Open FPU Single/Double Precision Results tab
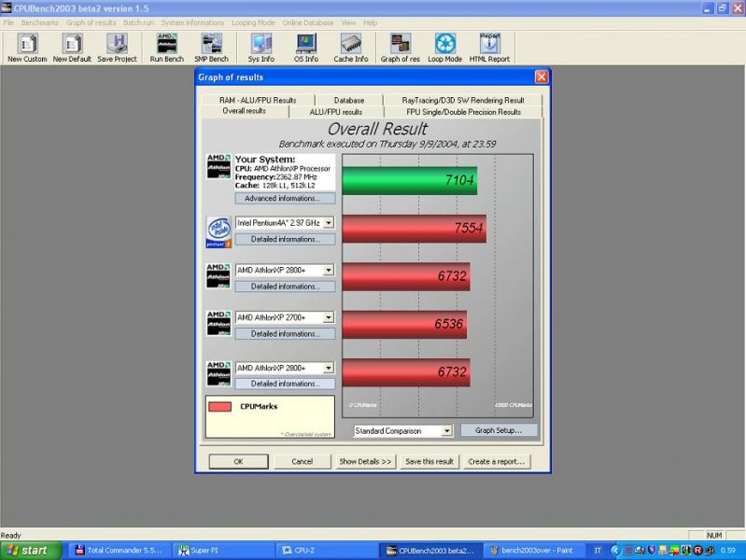This screenshot has width=746, height=560. [463, 112]
